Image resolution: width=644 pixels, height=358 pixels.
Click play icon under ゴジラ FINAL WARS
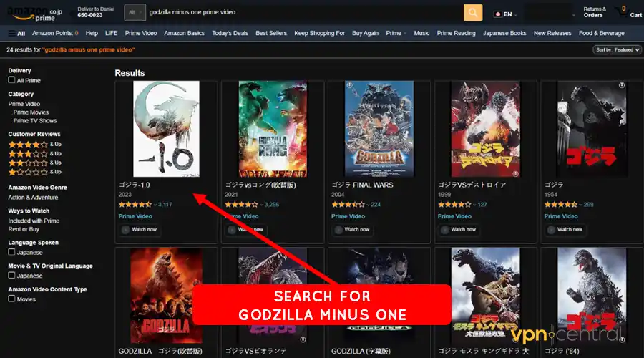(x=338, y=230)
